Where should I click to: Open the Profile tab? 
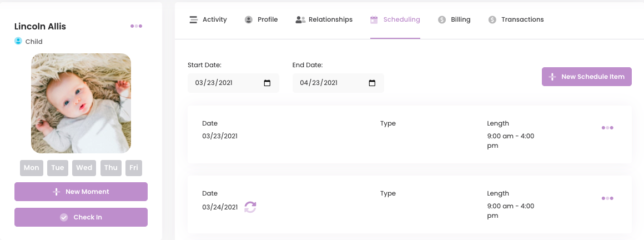(261, 20)
